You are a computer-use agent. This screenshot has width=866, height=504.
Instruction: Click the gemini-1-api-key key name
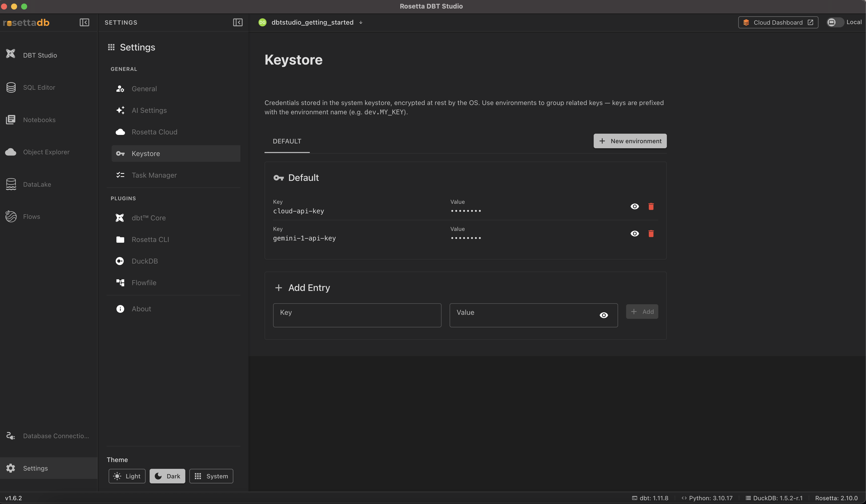(304, 238)
